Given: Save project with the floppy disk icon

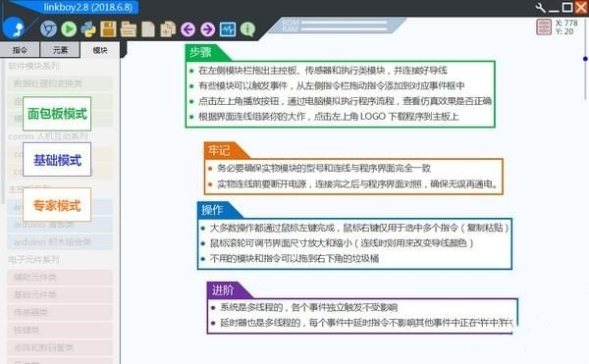Looking at the screenshot, I should coord(109,28).
